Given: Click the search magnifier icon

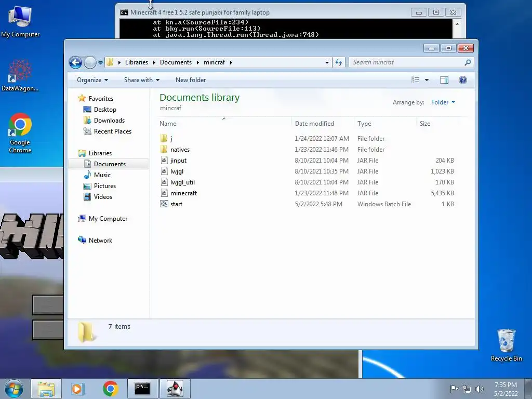Looking at the screenshot, I should coord(468,62).
